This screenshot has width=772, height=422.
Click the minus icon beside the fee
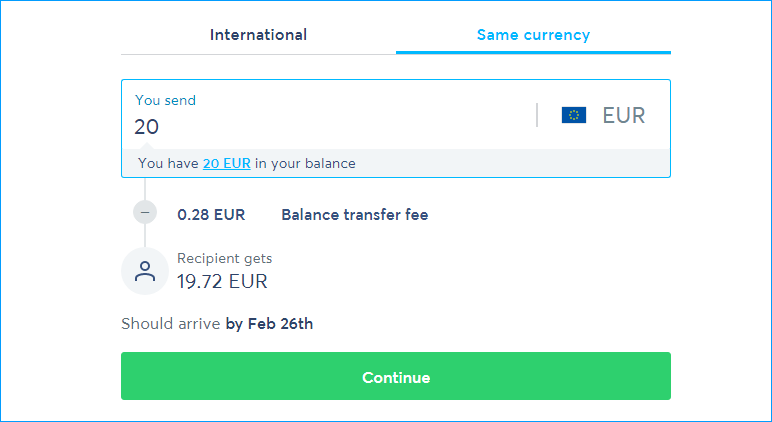146,212
